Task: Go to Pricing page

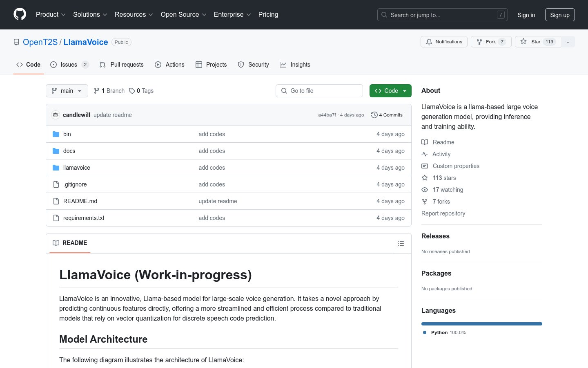Action: coord(268,14)
